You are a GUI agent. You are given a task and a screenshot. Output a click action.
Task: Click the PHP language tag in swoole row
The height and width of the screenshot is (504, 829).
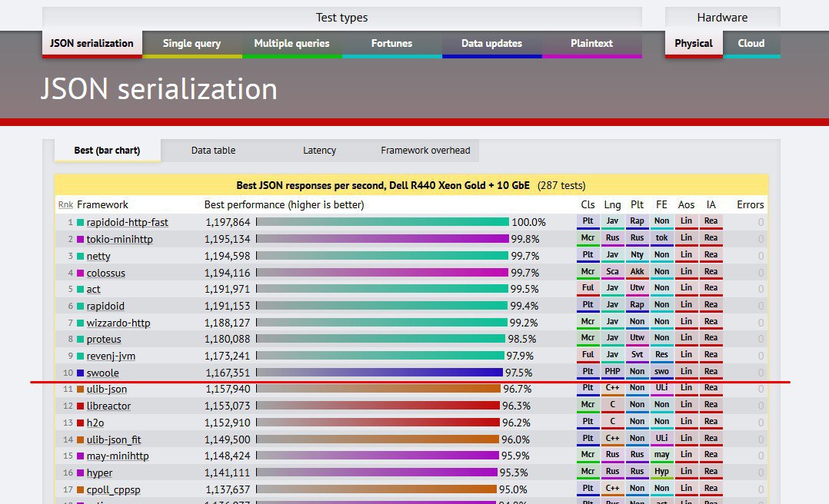[612, 372]
